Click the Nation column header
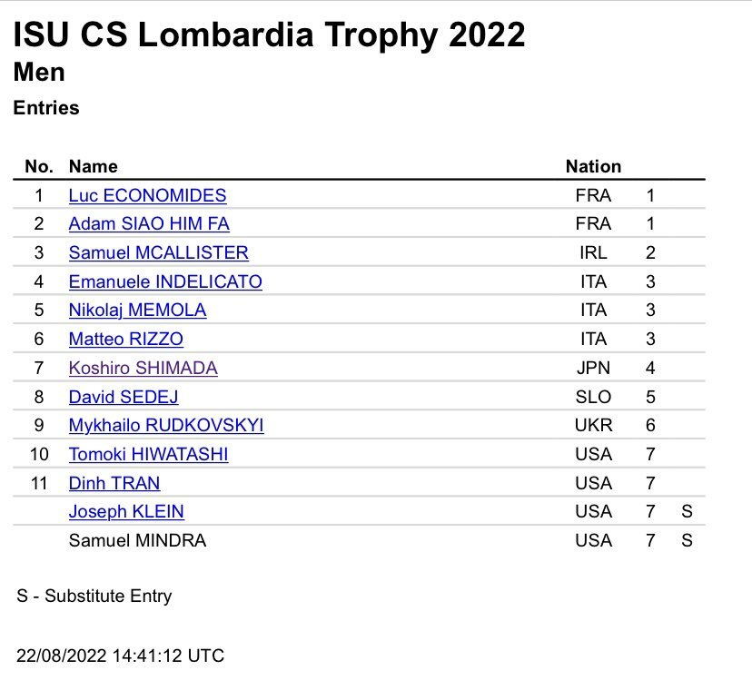Image resolution: width=752 pixels, height=700 pixels. [593, 167]
